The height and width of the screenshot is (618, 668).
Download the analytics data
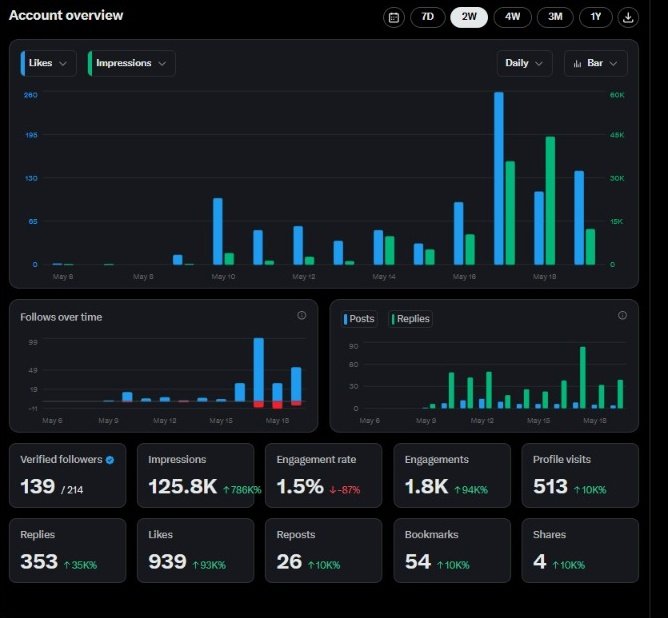(628, 17)
